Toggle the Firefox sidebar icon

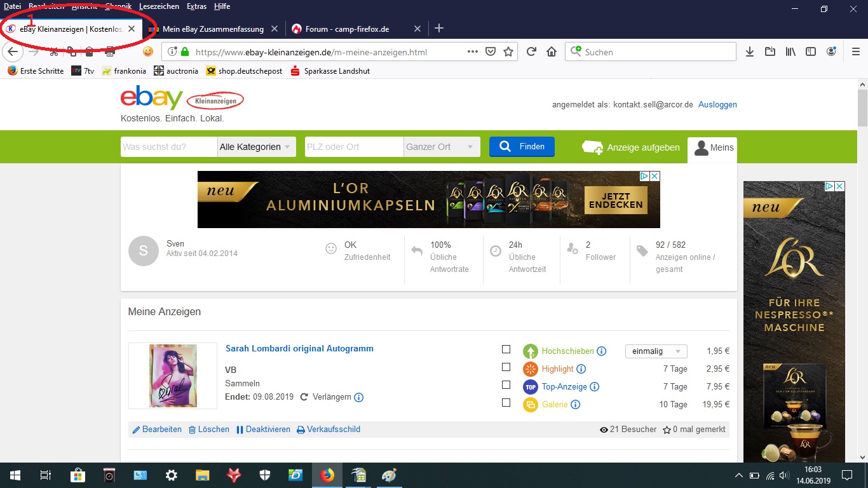coord(811,51)
